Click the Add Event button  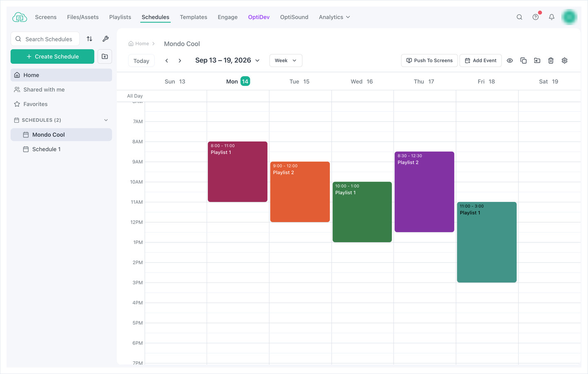tap(481, 60)
